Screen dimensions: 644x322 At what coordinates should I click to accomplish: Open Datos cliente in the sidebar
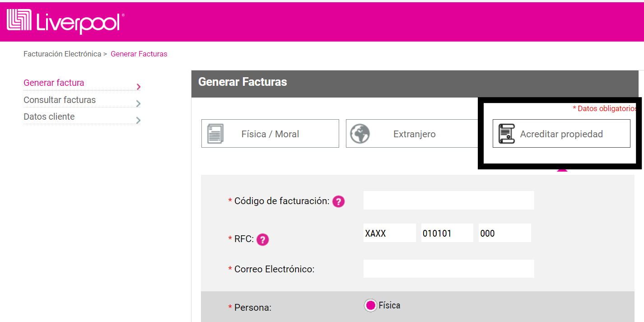[49, 117]
